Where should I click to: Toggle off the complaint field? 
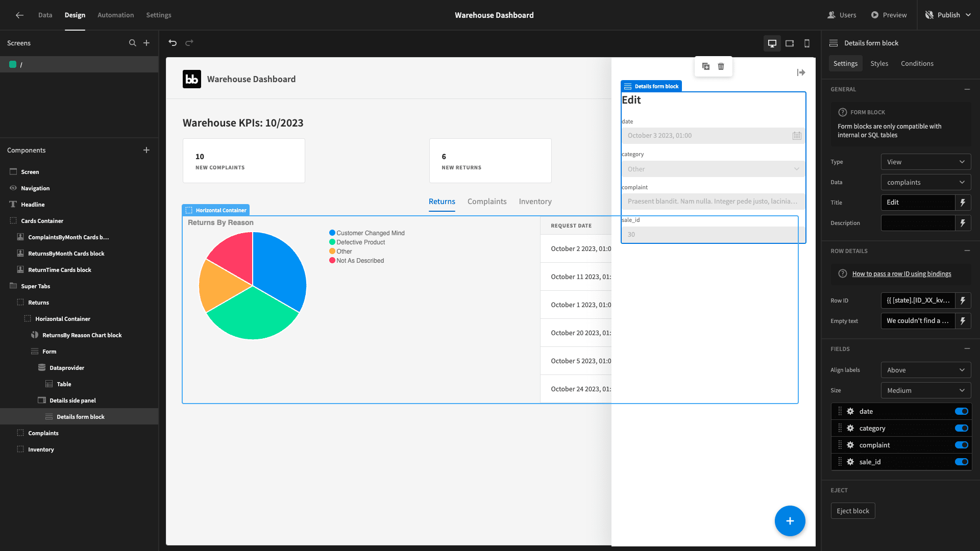point(962,445)
